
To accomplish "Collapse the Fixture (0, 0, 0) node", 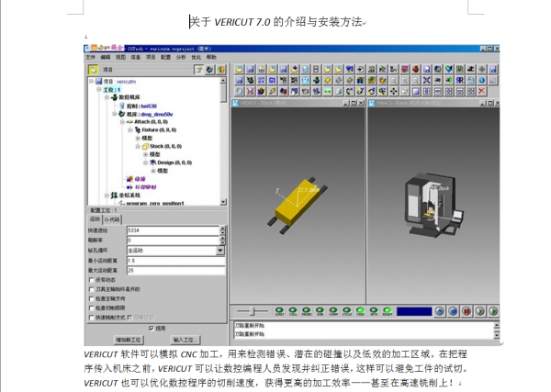I will point(130,130).
